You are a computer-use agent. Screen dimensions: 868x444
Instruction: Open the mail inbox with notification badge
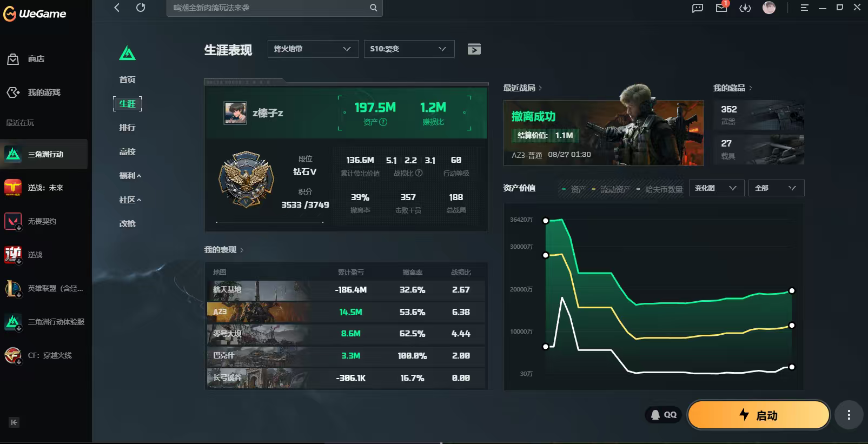click(x=722, y=7)
